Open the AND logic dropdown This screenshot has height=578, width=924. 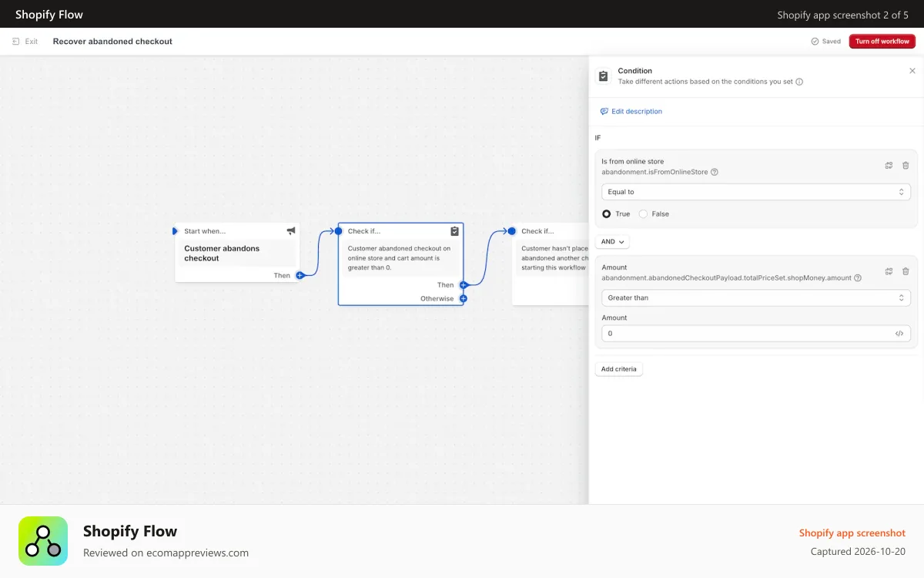612,242
